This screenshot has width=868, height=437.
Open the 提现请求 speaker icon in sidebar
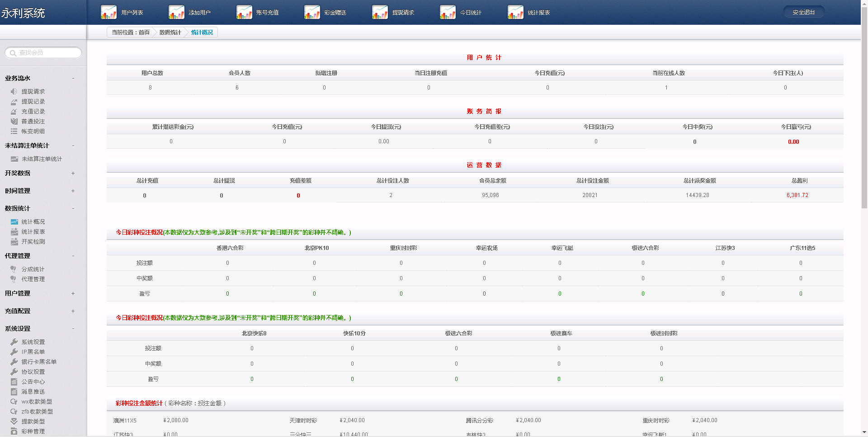14,92
